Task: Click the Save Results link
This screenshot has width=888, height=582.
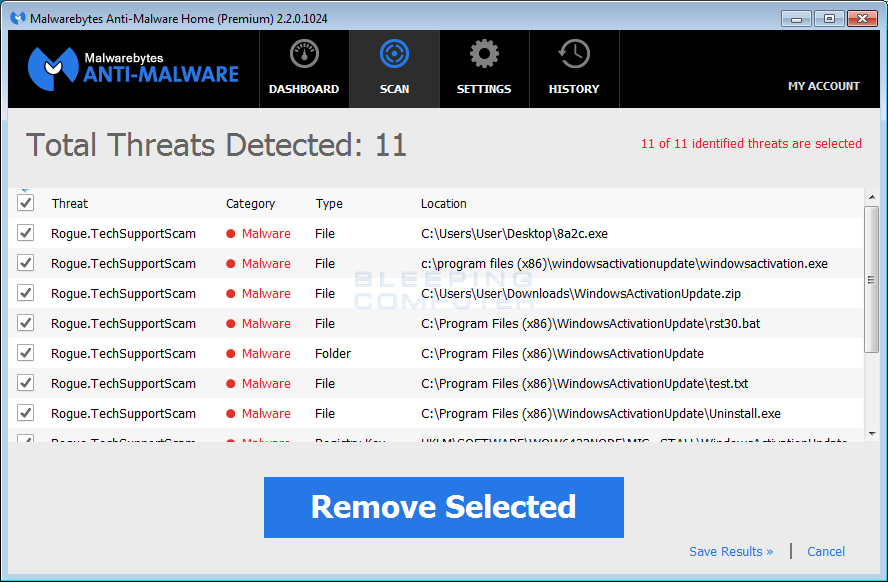Action: click(731, 552)
